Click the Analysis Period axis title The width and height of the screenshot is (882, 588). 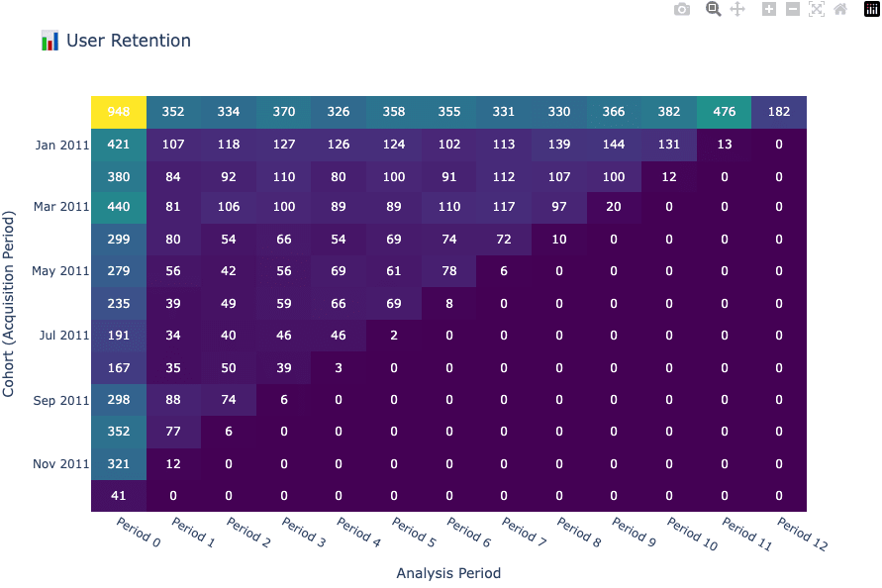coord(448,572)
